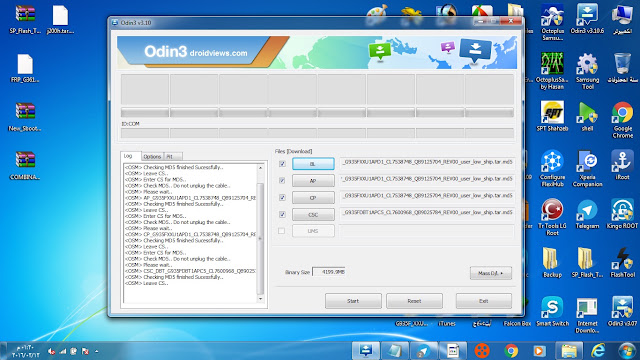
Task: Select the New_Sboot archive icon
Action: coord(25,116)
